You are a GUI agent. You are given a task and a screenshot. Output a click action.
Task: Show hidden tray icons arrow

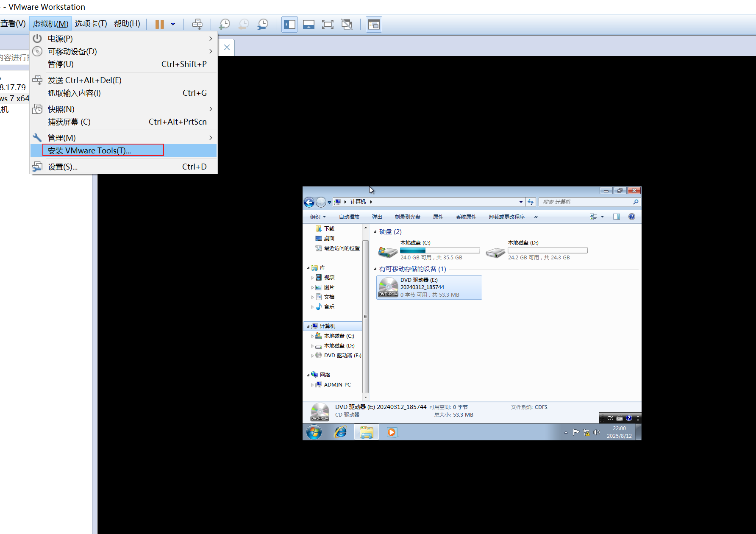(566, 433)
